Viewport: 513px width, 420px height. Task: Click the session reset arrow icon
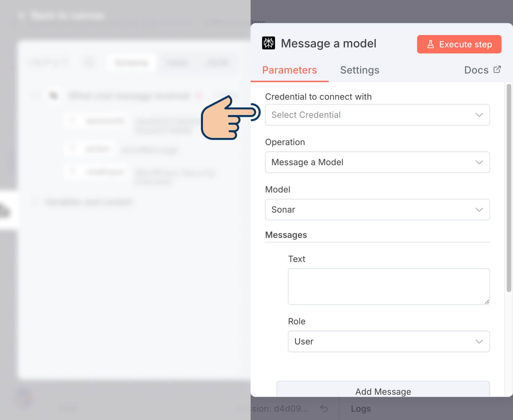(x=324, y=408)
